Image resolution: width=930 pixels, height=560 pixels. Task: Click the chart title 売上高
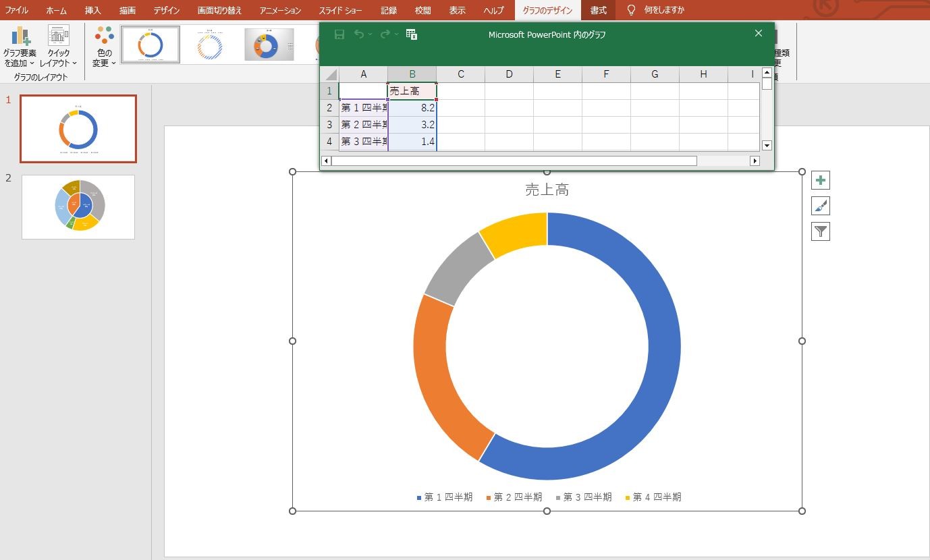[x=547, y=190]
